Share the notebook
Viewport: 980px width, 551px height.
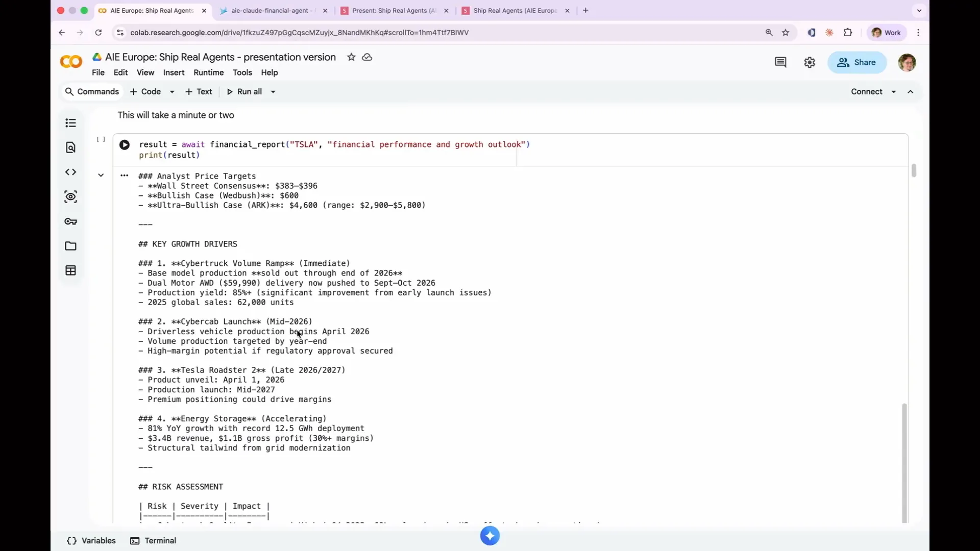click(856, 62)
